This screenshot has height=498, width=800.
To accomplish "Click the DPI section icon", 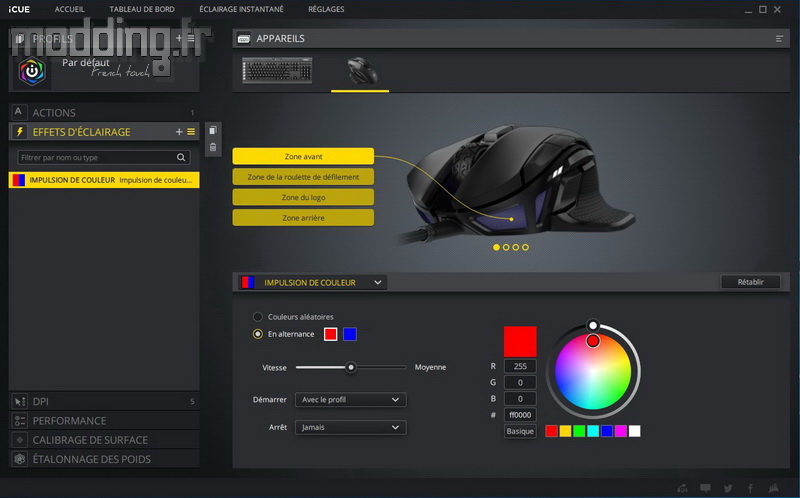I will [x=20, y=402].
